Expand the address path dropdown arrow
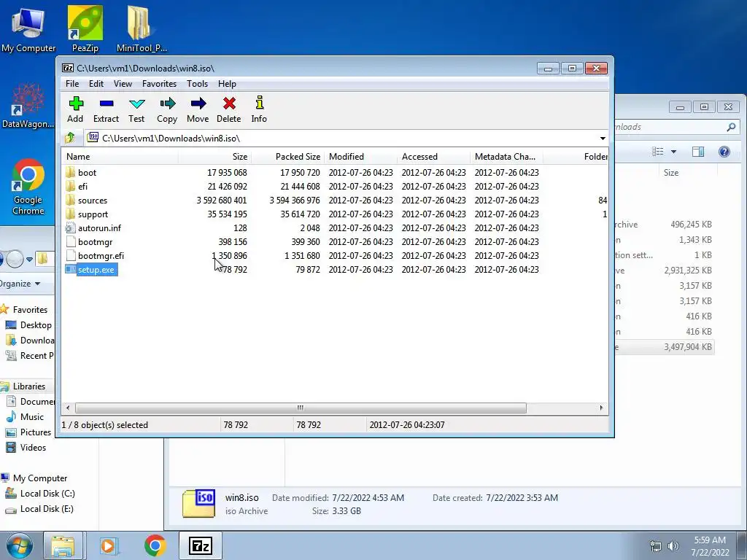The height and width of the screenshot is (560, 747). [603, 139]
